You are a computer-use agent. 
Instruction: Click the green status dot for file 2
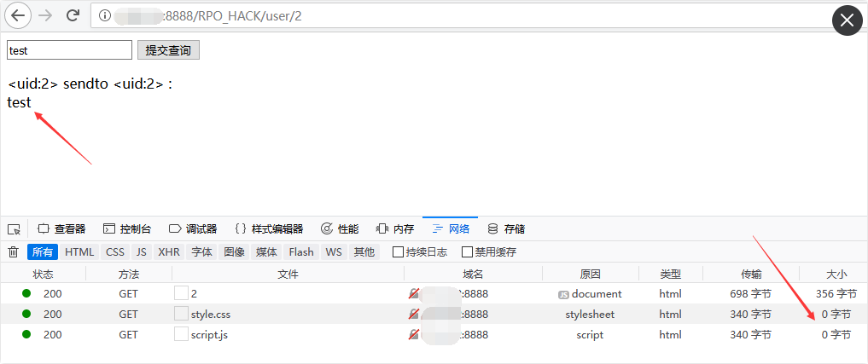coord(26,294)
